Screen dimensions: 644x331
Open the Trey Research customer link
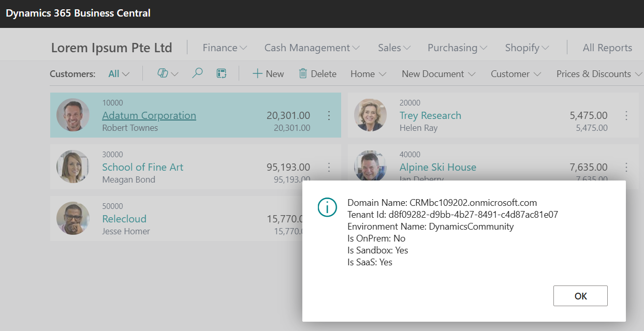tap(430, 115)
